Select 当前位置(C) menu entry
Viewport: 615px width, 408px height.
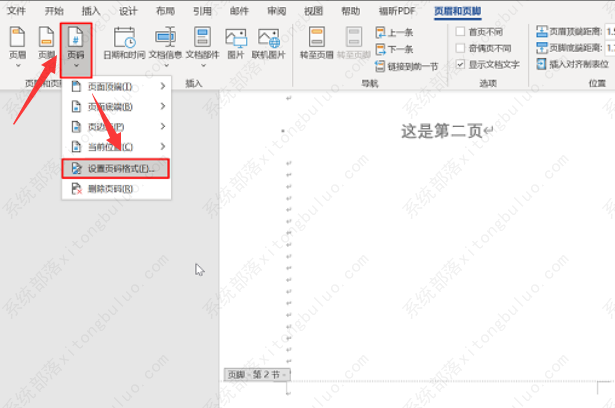click(x=116, y=147)
